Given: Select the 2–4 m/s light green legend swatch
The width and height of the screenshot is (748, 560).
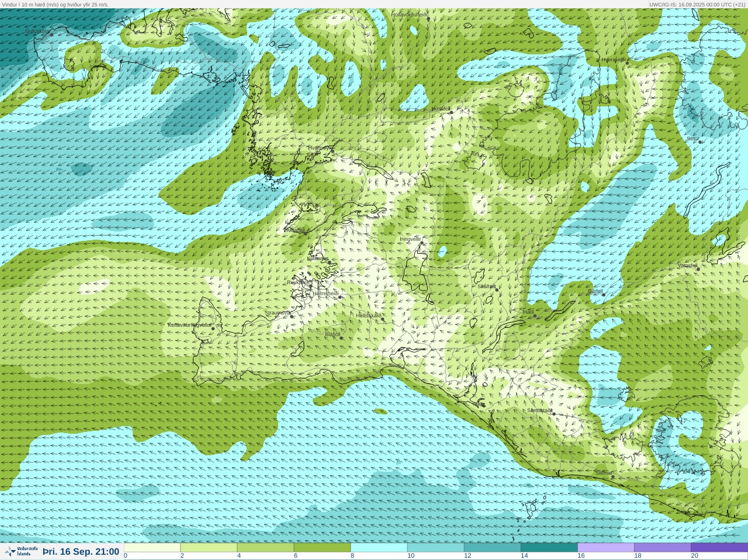Looking at the screenshot, I should [209, 548].
